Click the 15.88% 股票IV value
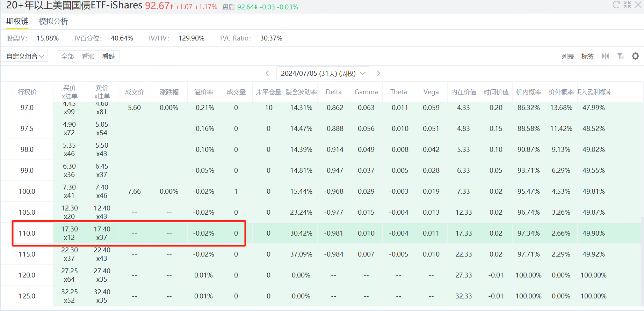The width and height of the screenshot is (644, 311). [x=48, y=38]
